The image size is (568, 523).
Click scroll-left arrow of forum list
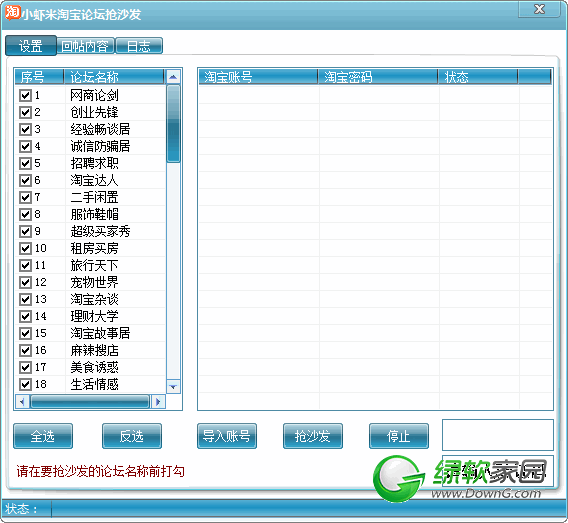tap(22, 402)
